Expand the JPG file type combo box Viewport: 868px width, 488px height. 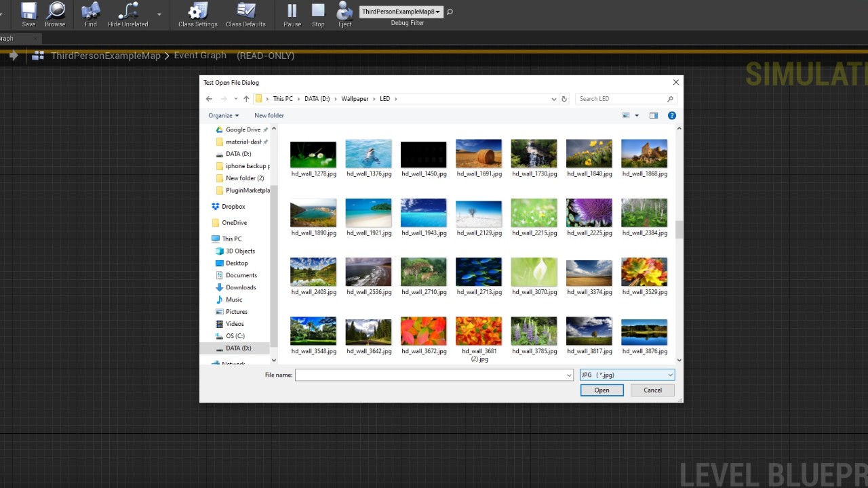(627, 375)
